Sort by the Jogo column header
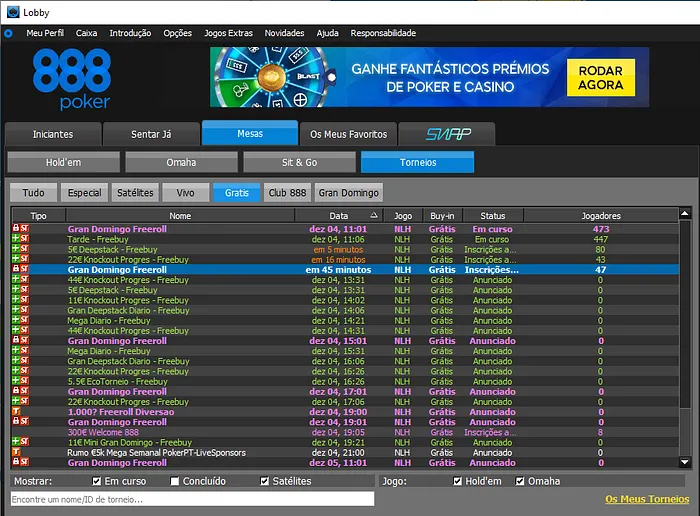 coord(403,216)
